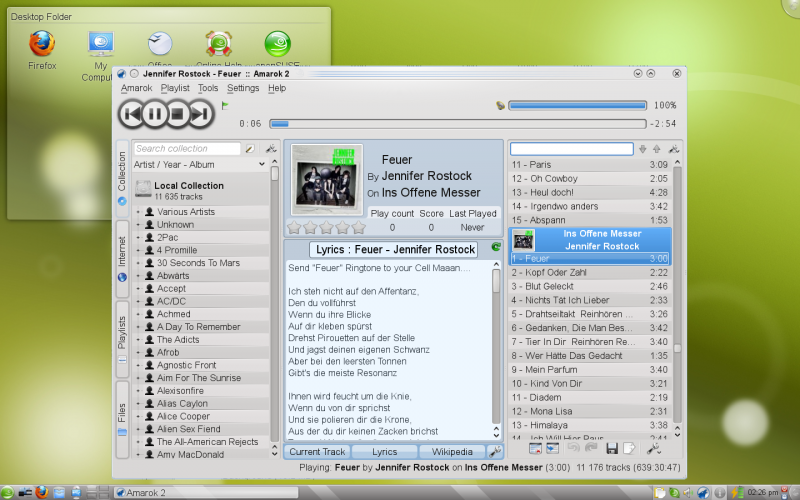Click the volume speaker mute icon
This screenshot has height=500, width=800.
tap(500, 106)
